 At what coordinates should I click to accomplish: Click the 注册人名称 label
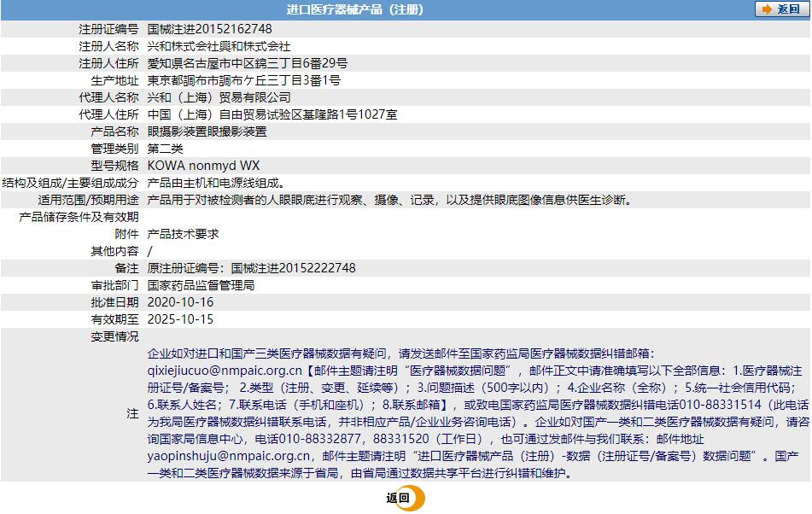click(108, 46)
